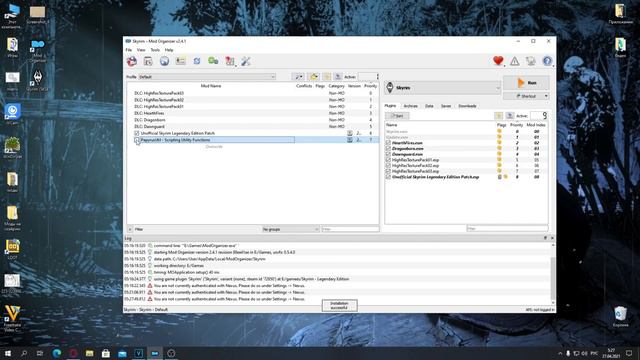Toggle Dawnguard.esm plugin checkbox
The image size is (640, 360).
388,154
